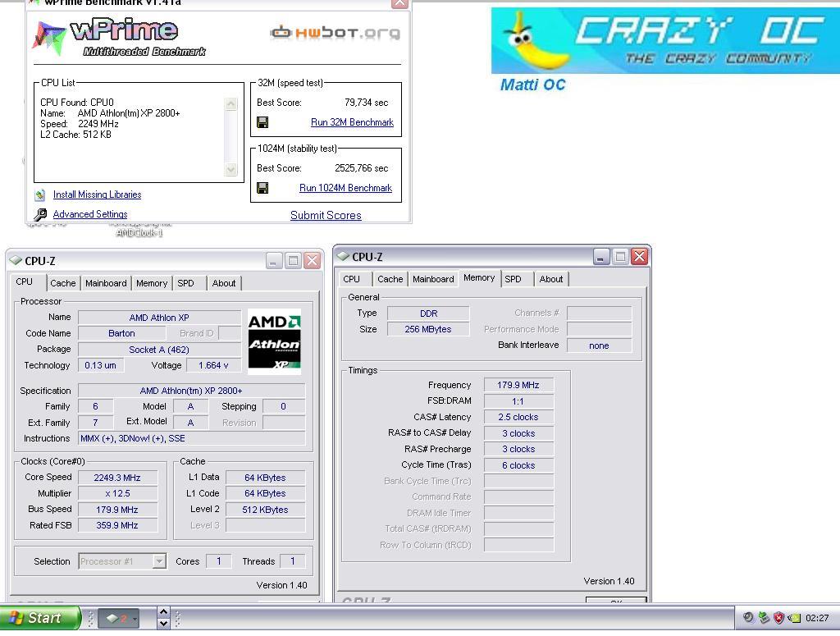Screen dimensions: 840x636
Task: Click the 1024M Best Score 2525,766 sec
Action: pyautogui.click(x=362, y=168)
